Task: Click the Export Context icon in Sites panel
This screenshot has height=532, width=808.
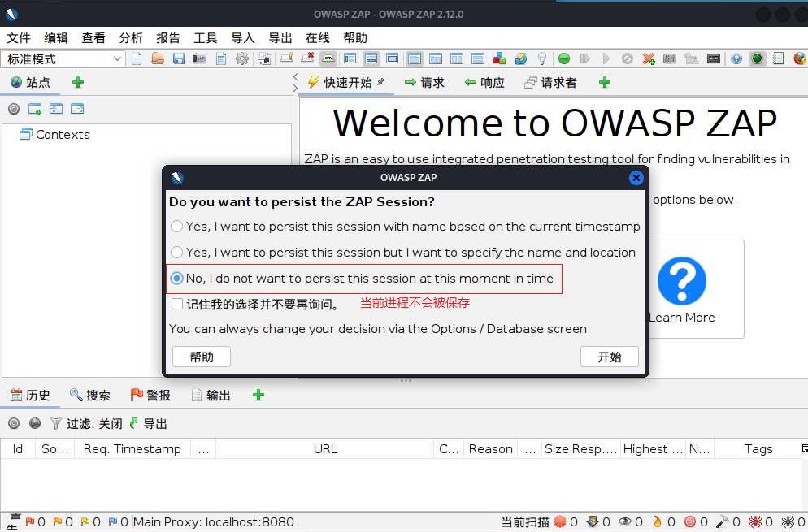Action: [77, 109]
